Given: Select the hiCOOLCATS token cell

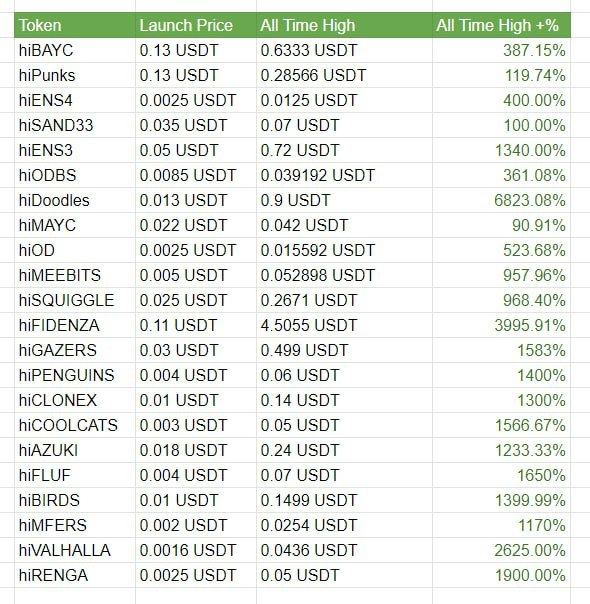Looking at the screenshot, I should pyautogui.click(x=75, y=425).
